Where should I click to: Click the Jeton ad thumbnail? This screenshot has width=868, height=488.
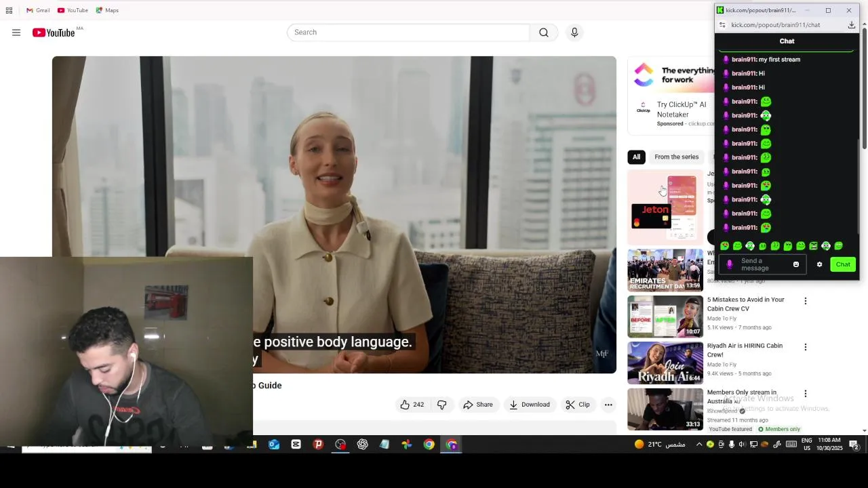tap(665, 207)
